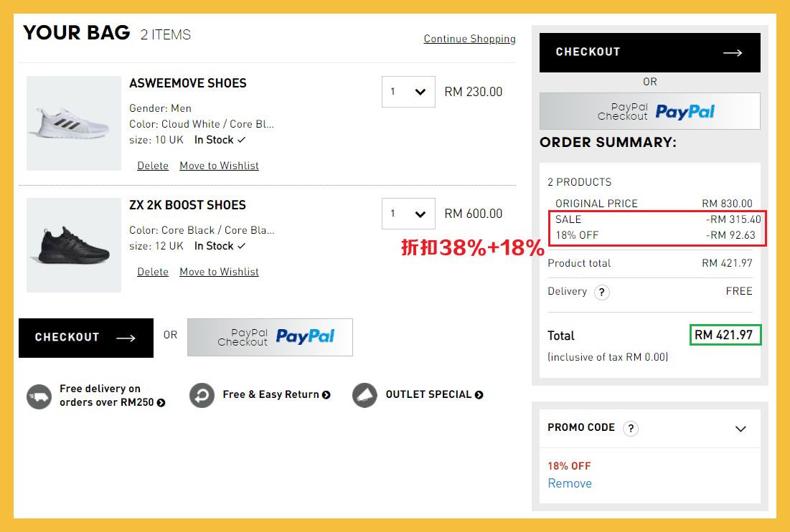
Task: Open quantity dropdown for ZX 2K Boost Shoes
Action: [408, 214]
